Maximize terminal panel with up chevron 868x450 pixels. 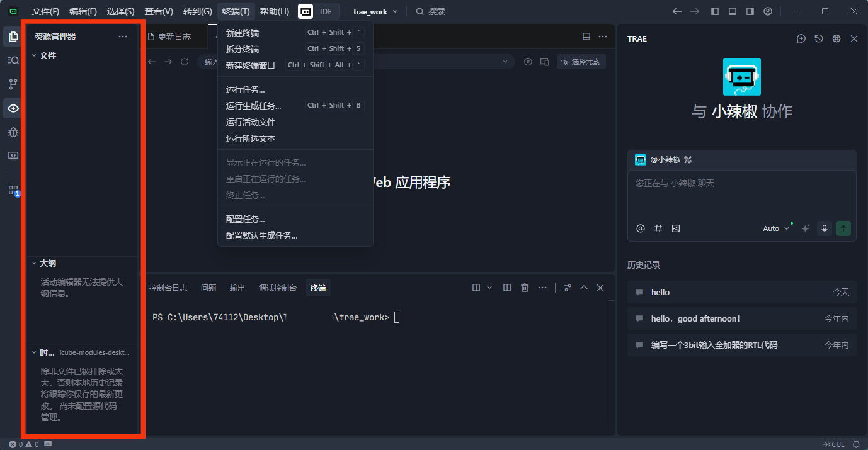[584, 288]
